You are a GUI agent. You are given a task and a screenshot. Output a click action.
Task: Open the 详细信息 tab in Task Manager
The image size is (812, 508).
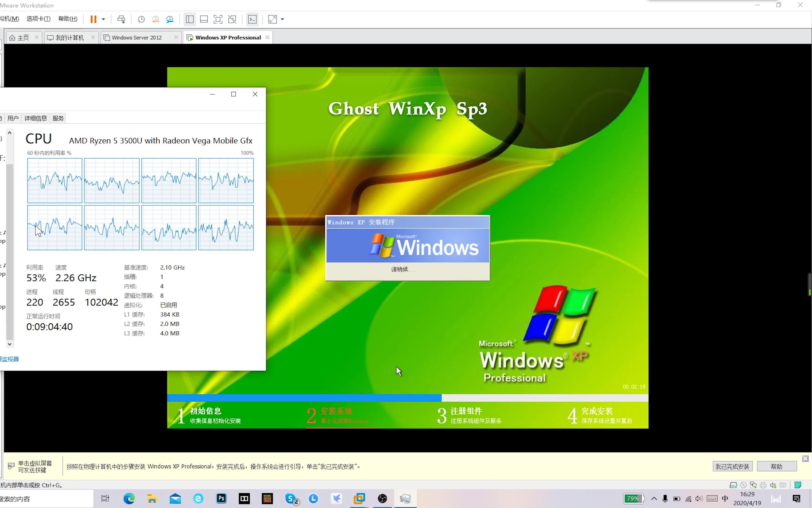tap(35, 118)
